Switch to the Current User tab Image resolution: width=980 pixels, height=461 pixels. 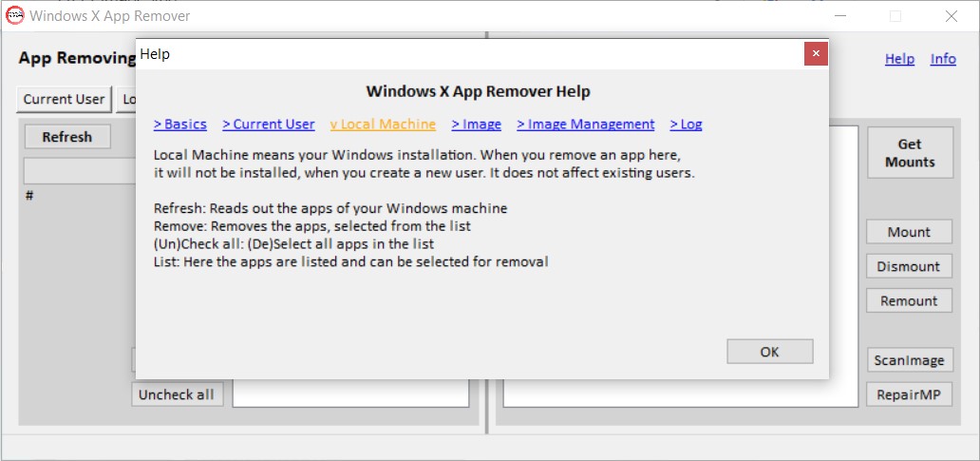tap(64, 100)
